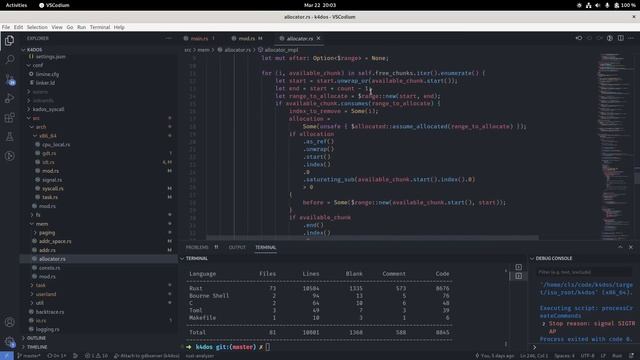
Task: Focus the debug console filter input
Action: [584, 272]
